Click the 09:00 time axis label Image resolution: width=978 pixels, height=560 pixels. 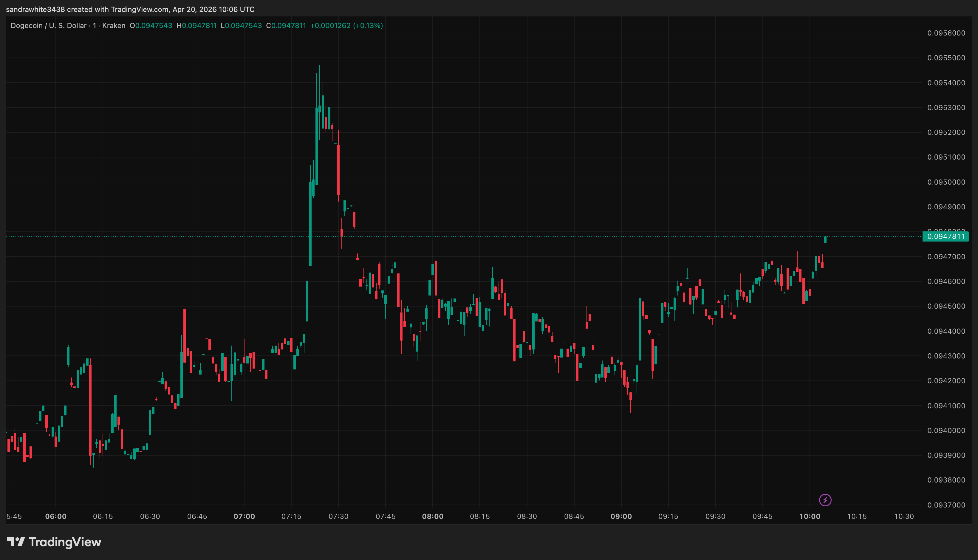click(621, 516)
